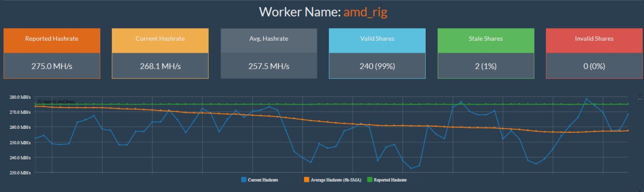The width and height of the screenshot is (644, 192).
Task: Click the 270.0 MH/s axis label
Action: click(x=20, y=112)
